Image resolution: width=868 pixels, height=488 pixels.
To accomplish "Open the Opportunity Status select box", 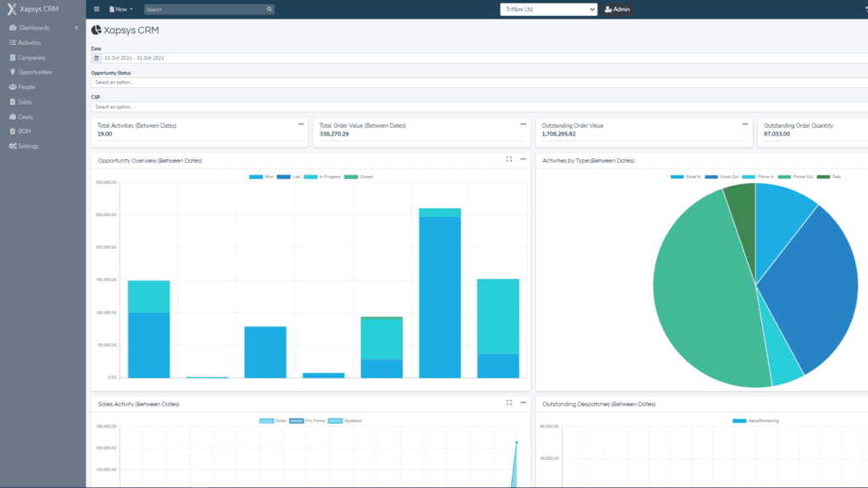I will (x=480, y=82).
